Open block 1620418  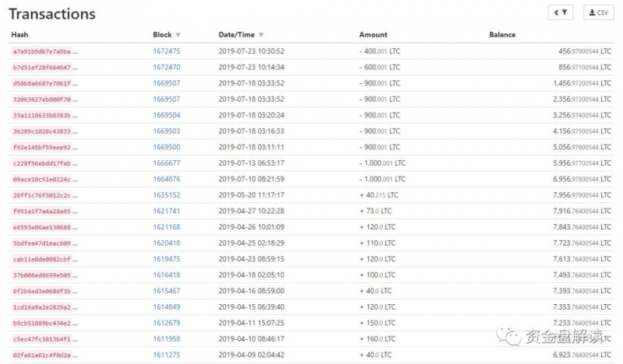click(167, 243)
